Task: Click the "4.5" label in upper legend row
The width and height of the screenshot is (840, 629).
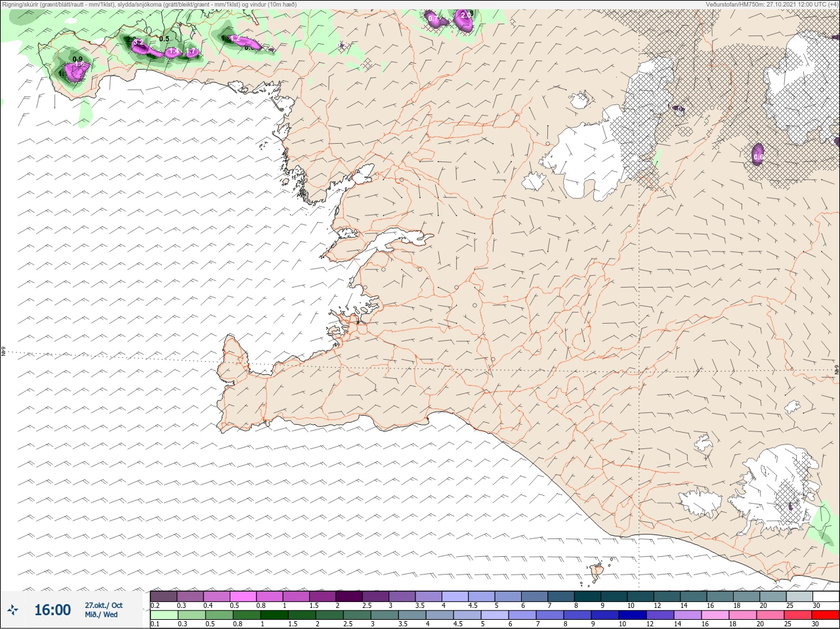Action: pos(472,605)
